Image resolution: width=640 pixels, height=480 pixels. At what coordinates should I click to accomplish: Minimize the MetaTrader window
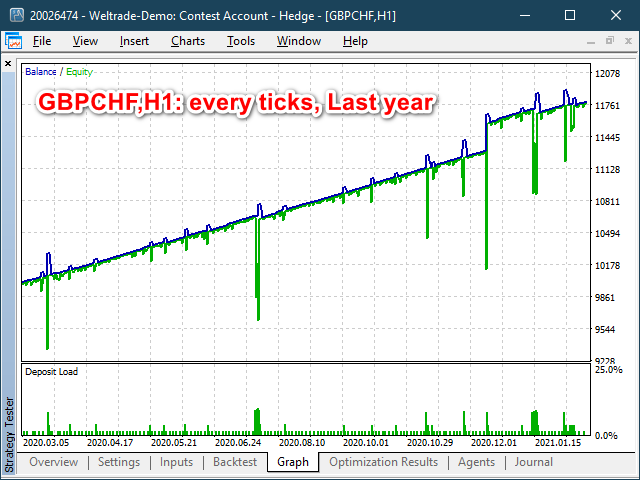click(525, 16)
